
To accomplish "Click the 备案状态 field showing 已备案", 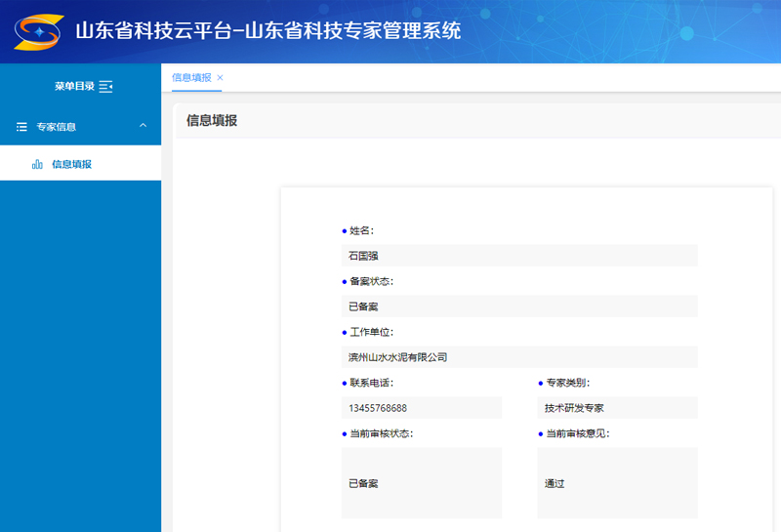I will point(519,307).
